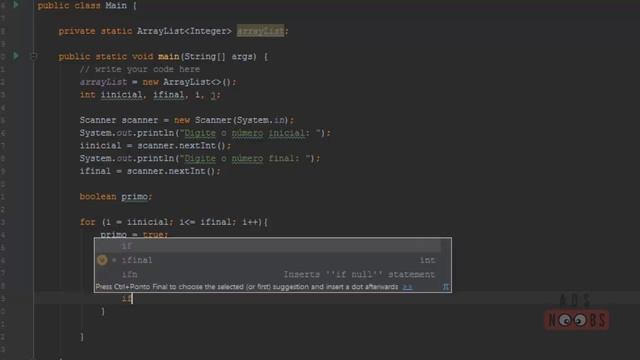Viewport: 640px width, 360px height.
Task: Click the '// write your code here' comment
Action: point(140,69)
